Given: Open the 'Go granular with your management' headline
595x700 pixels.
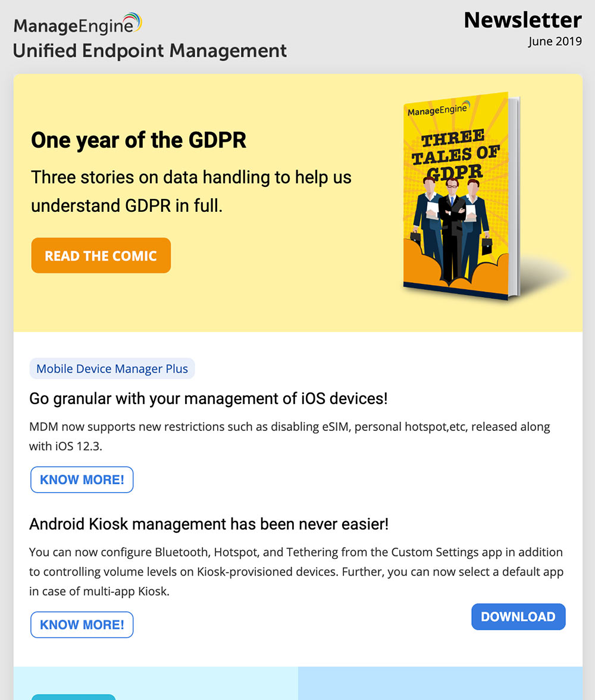Looking at the screenshot, I should pos(208,398).
